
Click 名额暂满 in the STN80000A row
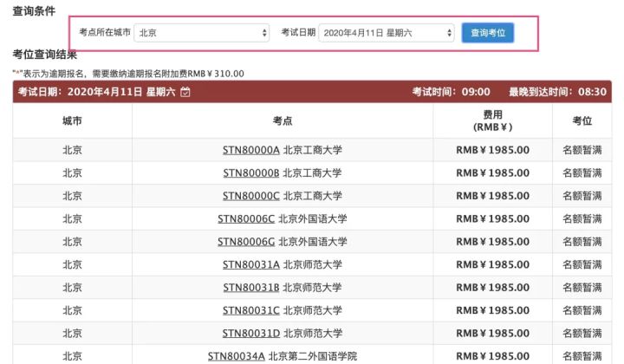pos(582,150)
